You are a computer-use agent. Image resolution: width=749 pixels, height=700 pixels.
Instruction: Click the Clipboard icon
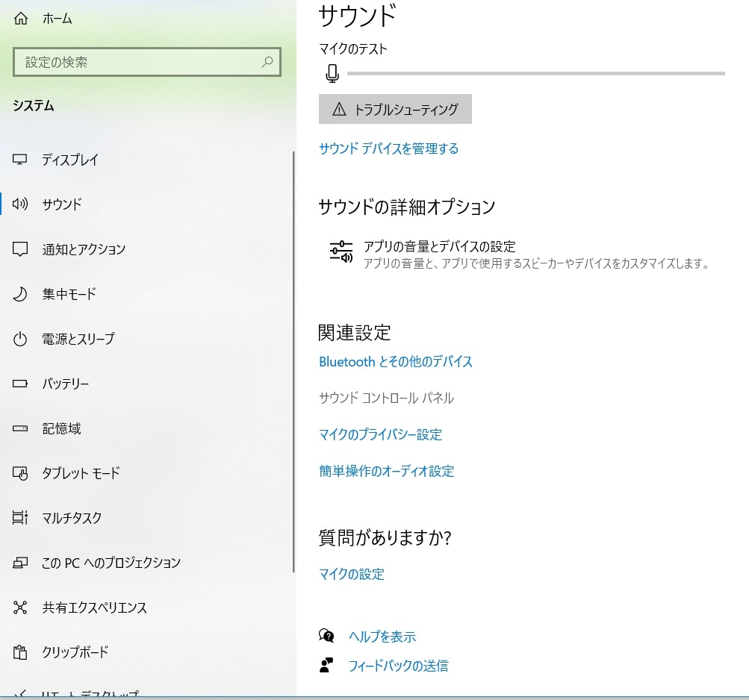tap(19, 651)
